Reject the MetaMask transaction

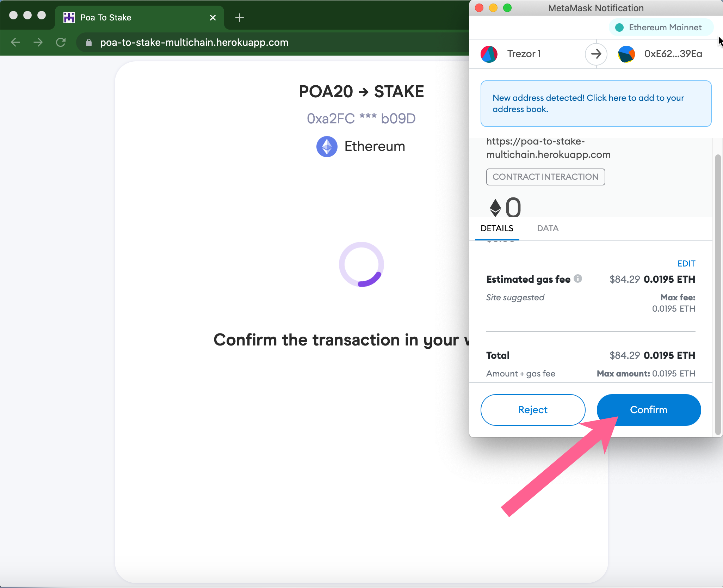pos(533,410)
